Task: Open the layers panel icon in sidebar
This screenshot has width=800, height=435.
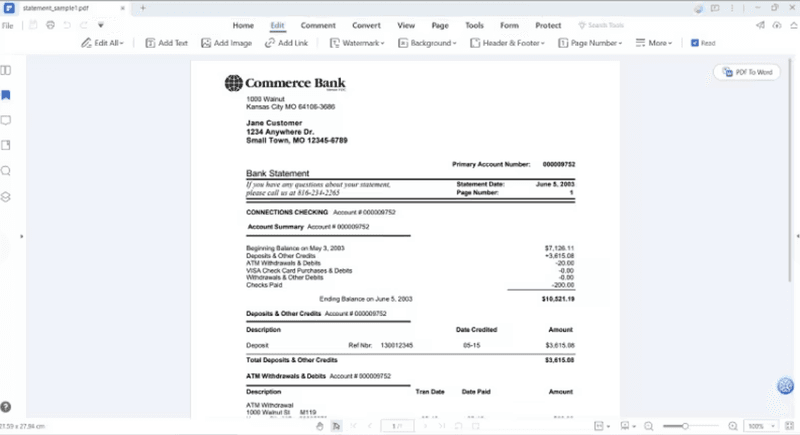Action: [x=6, y=197]
